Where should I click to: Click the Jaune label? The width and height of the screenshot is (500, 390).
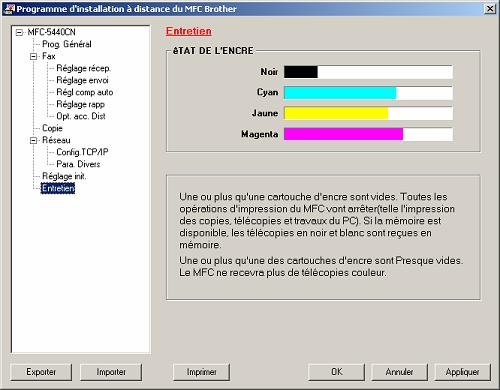[x=265, y=113]
